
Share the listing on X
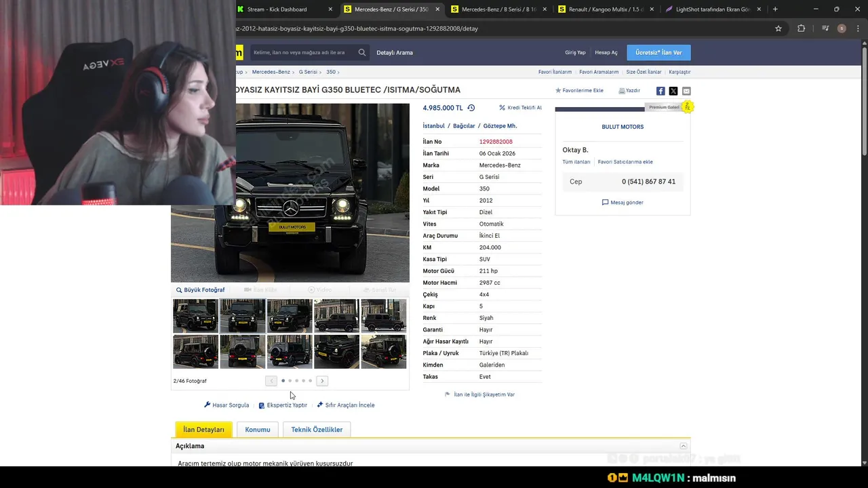(x=673, y=91)
